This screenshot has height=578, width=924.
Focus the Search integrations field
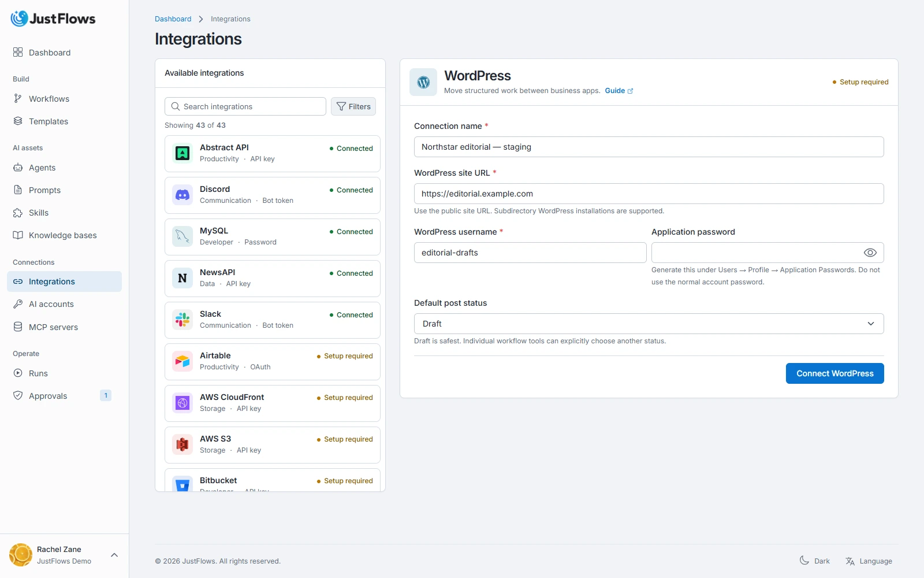(245, 106)
